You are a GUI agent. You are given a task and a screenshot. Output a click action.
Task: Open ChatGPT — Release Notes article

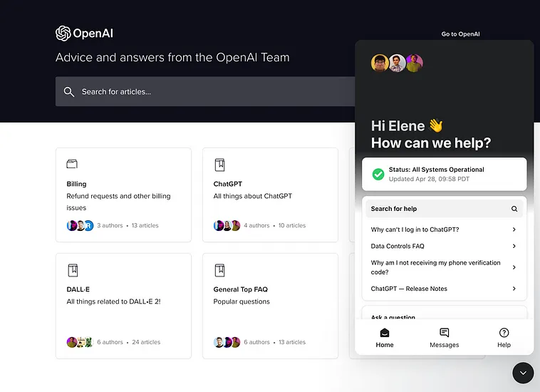click(444, 289)
